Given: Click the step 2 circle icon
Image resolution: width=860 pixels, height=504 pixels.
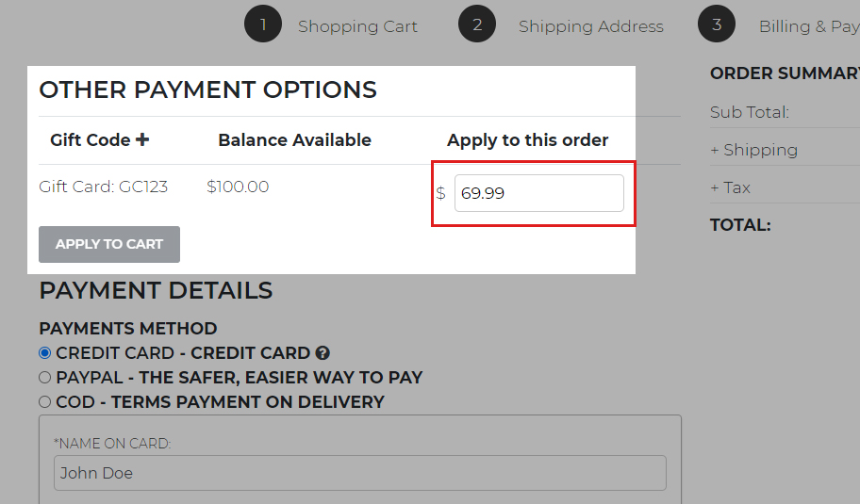Looking at the screenshot, I should pos(477,25).
